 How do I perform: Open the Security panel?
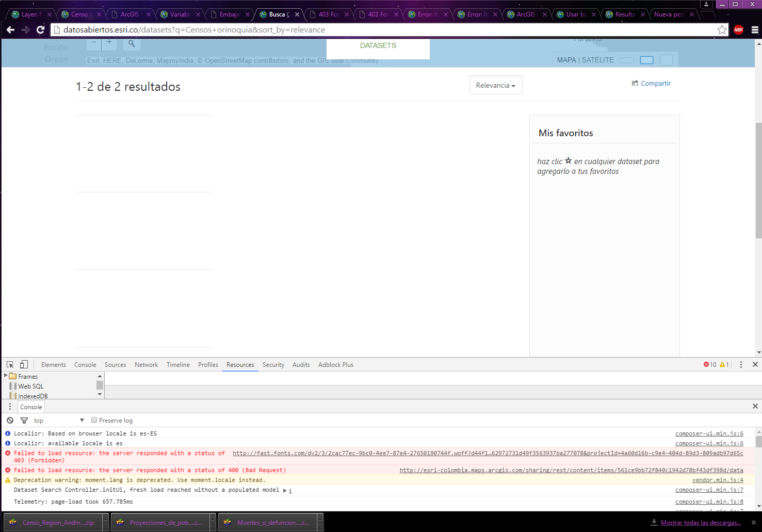point(273,364)
